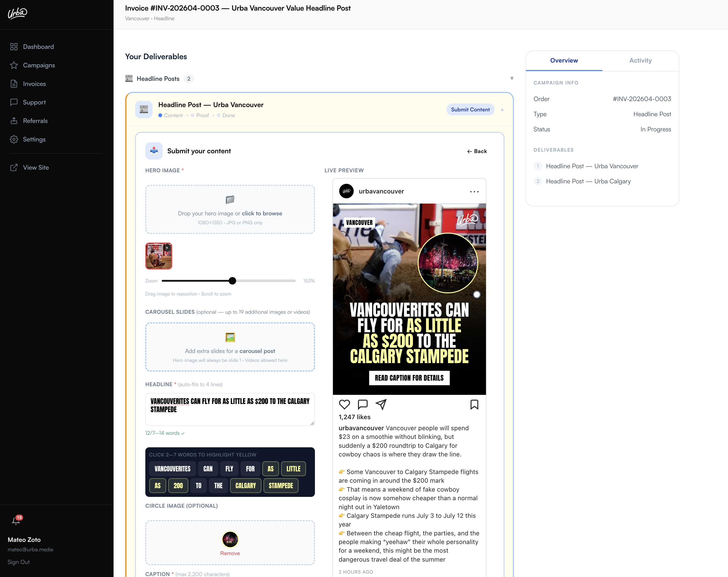Click the Submit your content inbox icon

tap(154, 151)
